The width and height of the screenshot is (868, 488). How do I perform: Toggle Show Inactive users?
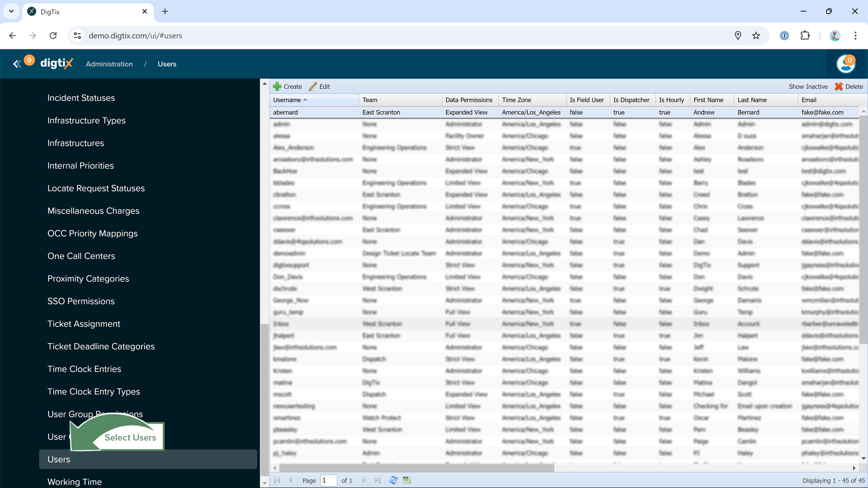click(808, 86)
